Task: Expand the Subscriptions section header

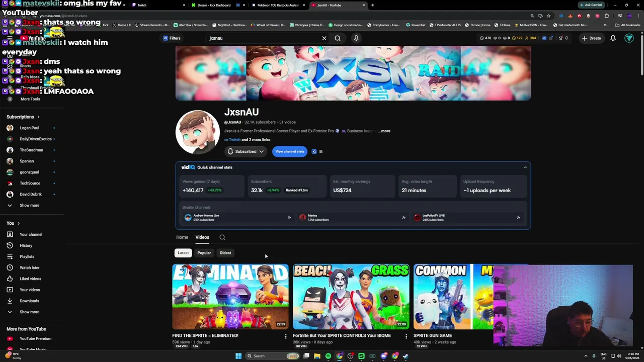Action: pos(23,117)
